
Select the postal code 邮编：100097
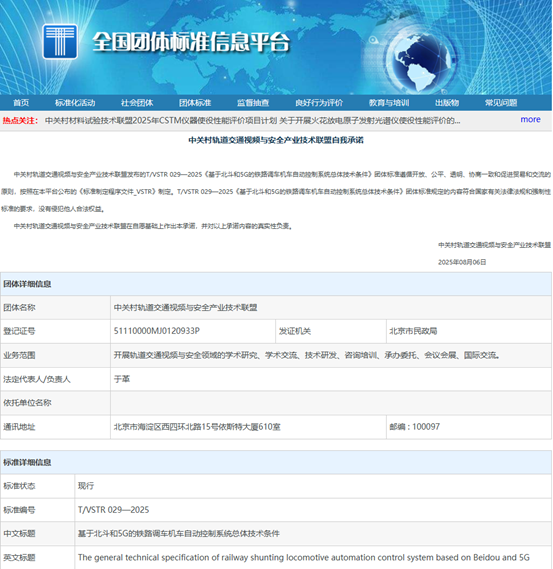(x=414, y=427)
